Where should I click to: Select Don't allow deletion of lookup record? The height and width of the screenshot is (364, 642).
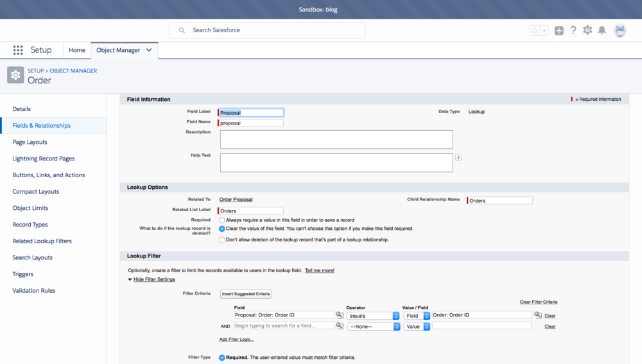tap(222, 240)
